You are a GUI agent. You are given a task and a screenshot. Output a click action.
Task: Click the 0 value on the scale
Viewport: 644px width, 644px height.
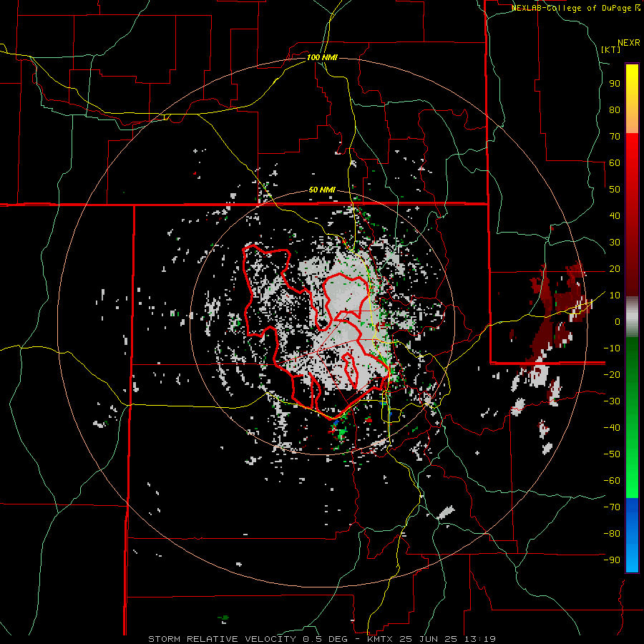(618, 321)
